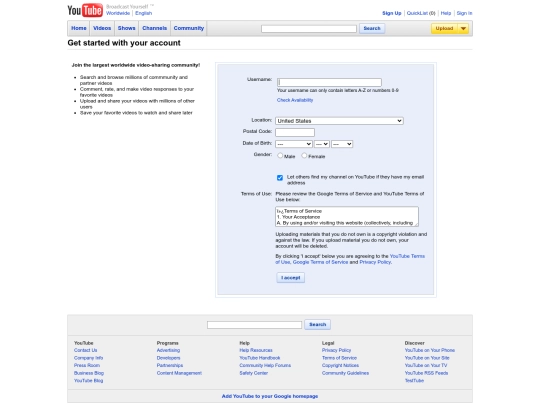Screen dimensions: 540x405
Task: Open Safety Center footer link
Action: click(x=253, y=373)
